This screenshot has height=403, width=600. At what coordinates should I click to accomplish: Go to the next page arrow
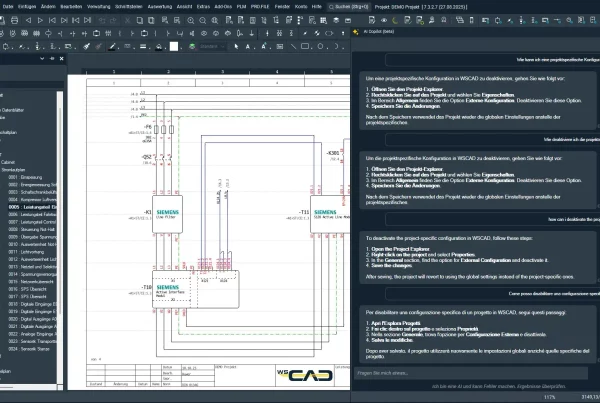pyautogui.click(x=40, y=20)
